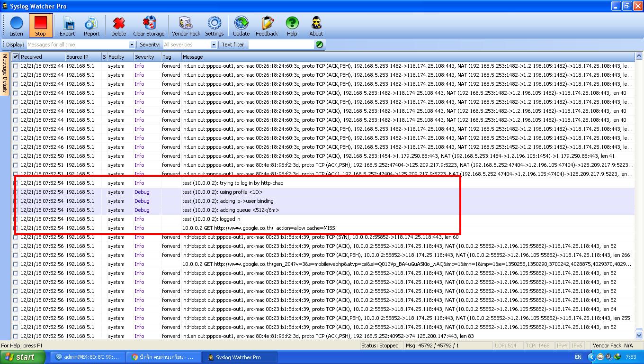Click the S column header
The width and height of the screenshot is (644, 364).
point(104,57)
